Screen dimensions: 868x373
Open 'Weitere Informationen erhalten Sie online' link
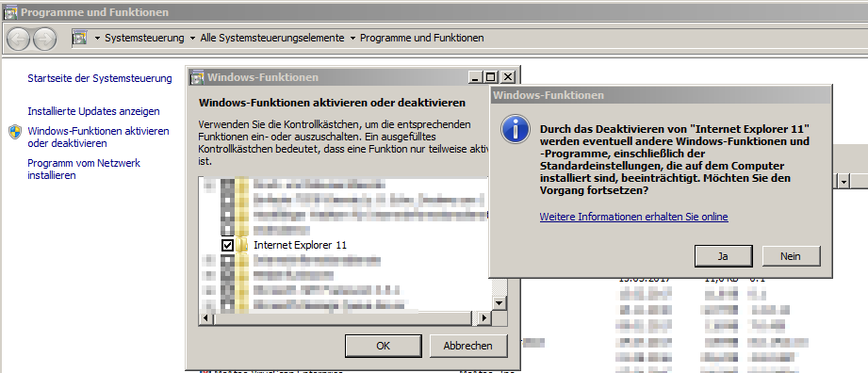point(634,217)
